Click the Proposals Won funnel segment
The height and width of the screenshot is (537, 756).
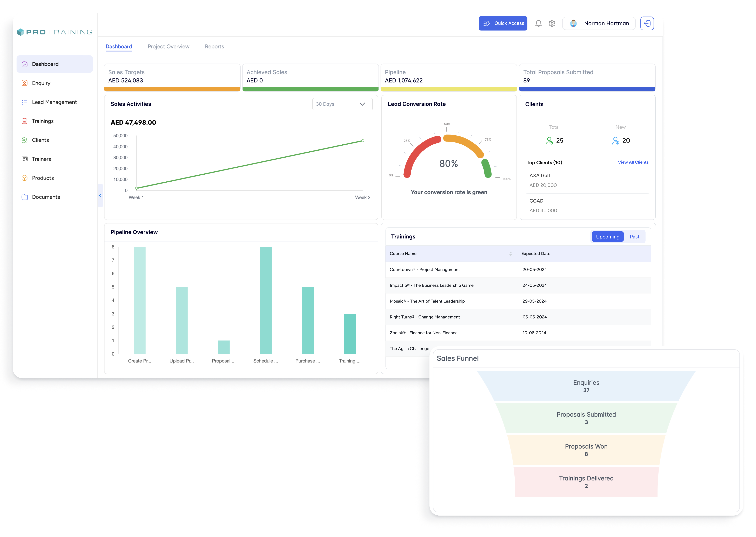586,450
